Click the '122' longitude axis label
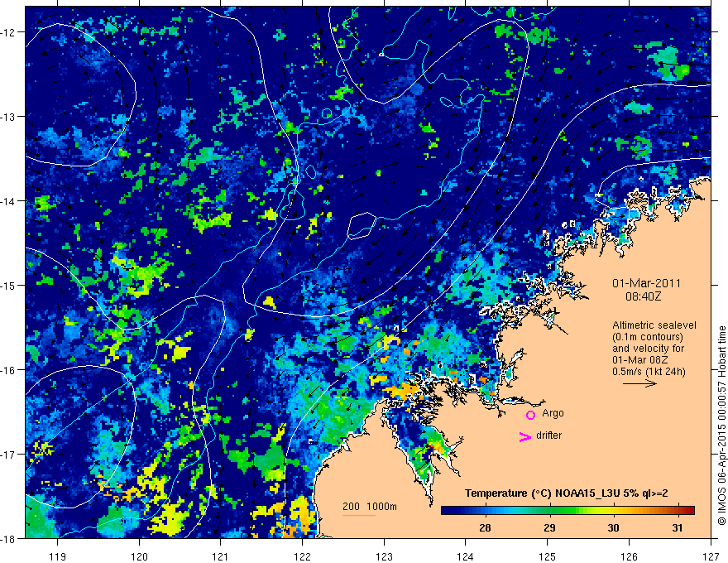 click(x=302, y=556)
